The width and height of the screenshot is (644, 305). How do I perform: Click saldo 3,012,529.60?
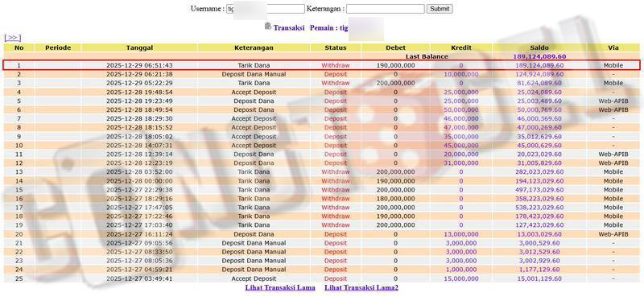pos(539,252)
